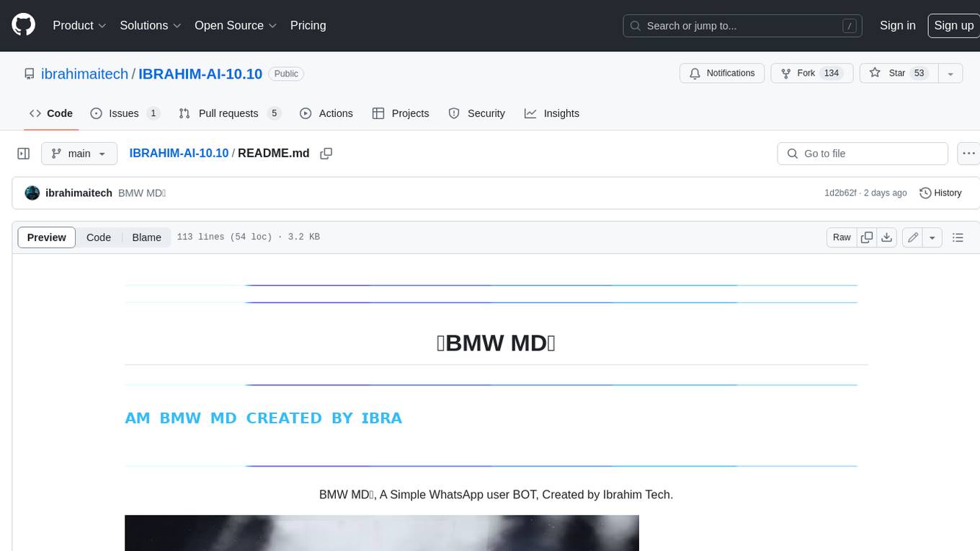Image resolution: width=980 pixels, height=551 pixels.
Task: Go to the GitHub homepage logo
Action: [x=23, y=25]
